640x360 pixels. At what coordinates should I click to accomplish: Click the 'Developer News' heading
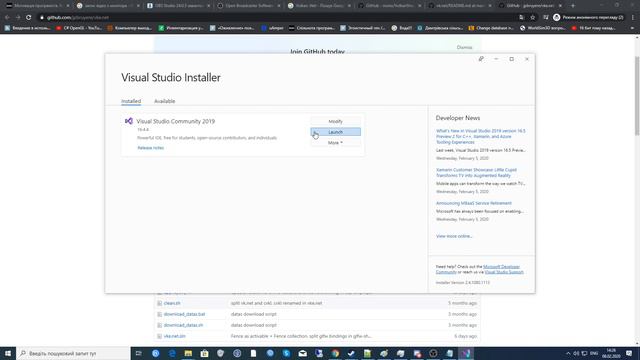458,118
